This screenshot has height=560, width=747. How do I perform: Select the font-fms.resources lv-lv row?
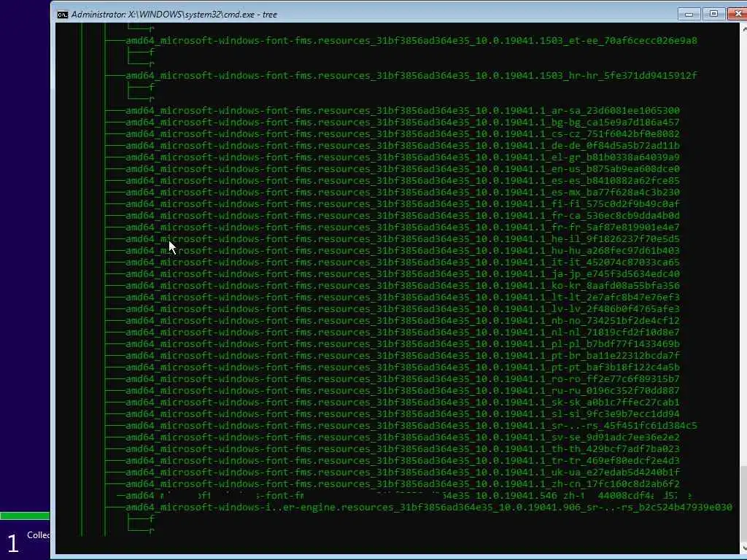(403, 308)
